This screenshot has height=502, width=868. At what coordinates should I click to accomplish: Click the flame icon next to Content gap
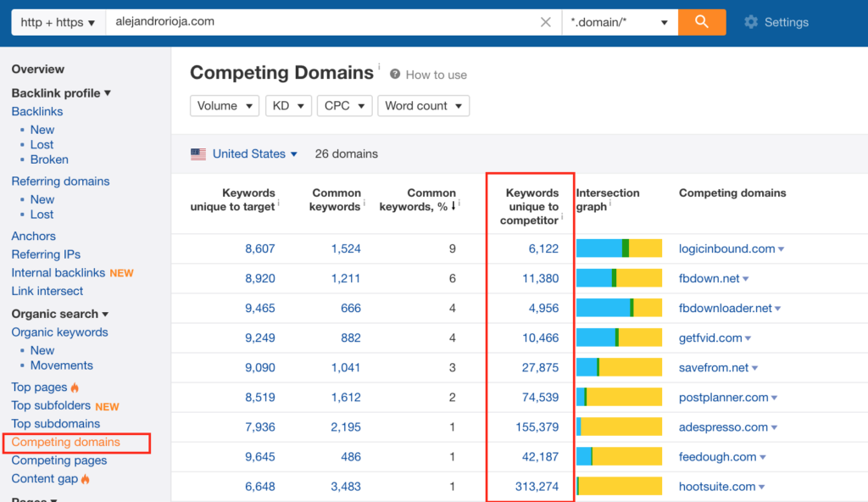[x=86, y=479]
